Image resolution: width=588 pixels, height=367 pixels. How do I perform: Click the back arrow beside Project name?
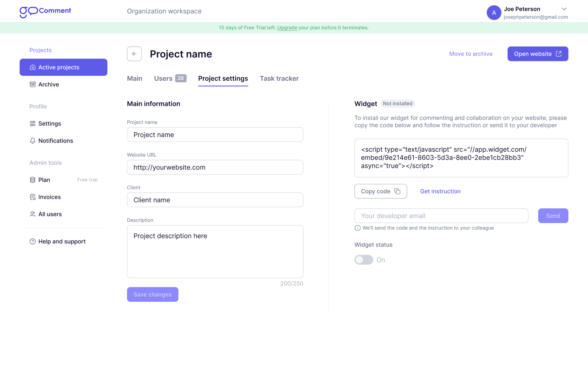coord(134,54)
